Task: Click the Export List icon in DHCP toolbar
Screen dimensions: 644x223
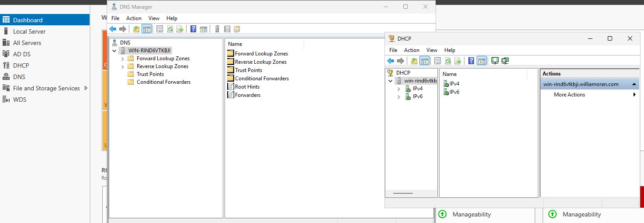Action: coord(457,61)
